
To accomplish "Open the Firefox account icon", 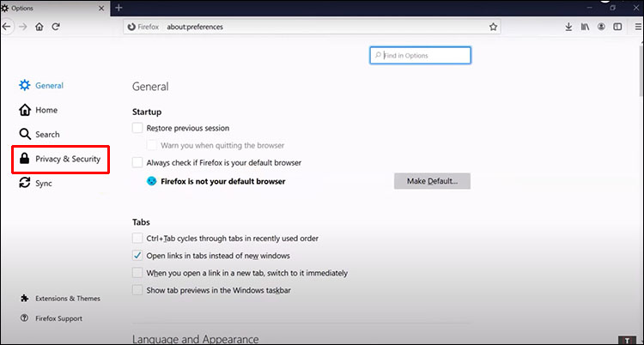I will tap(601, 27).
